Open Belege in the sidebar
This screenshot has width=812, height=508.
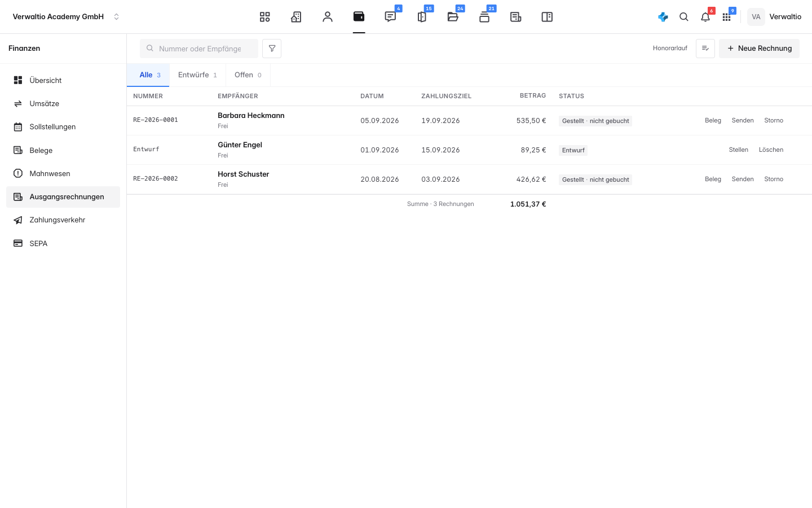tap(63, 150)
